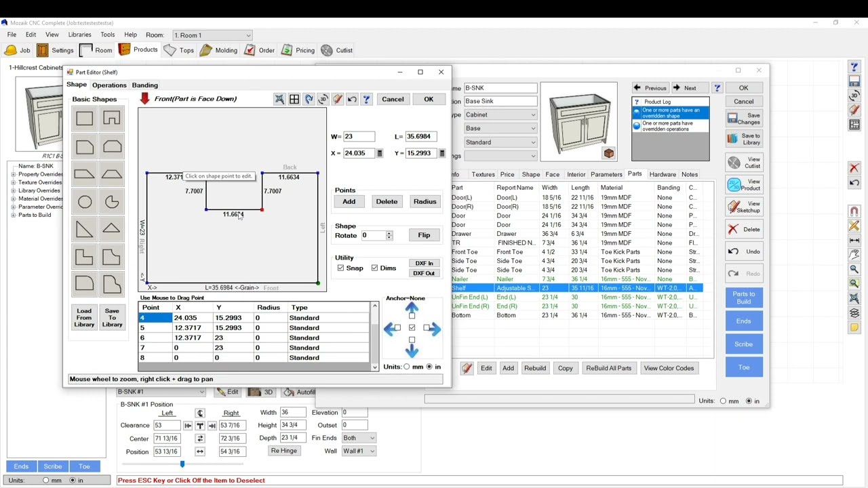Open help icon in Part Editor toolbar
The width and height of the screenshot is (868, 488).
[366, 99]
